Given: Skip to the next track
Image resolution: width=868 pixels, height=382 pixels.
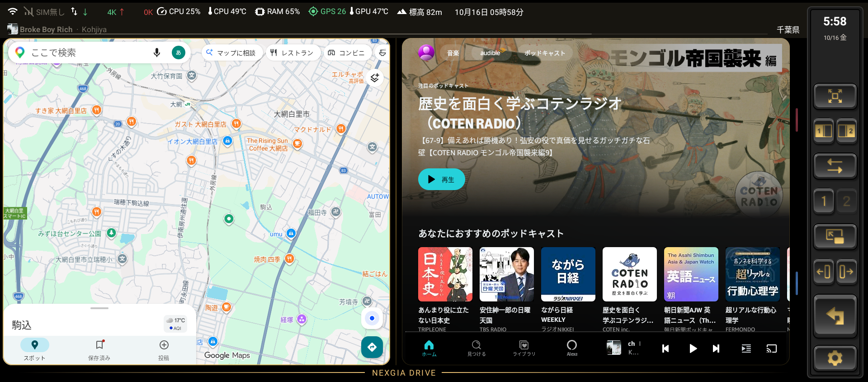Looking at the screenshot, I should 716,349.
